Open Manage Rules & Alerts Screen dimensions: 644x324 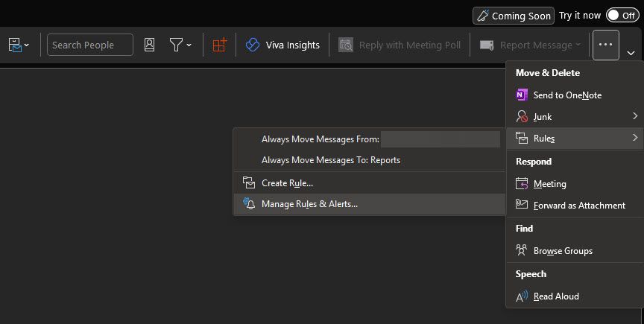click(x=309, y=204)
